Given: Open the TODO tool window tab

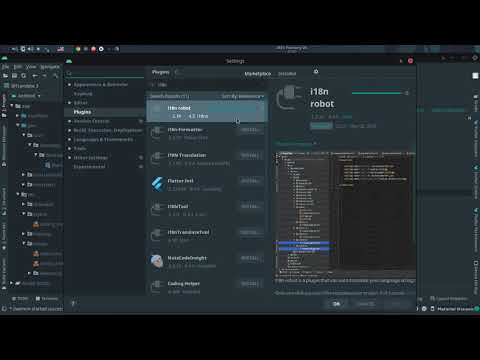Looking at the screenshot, I should (21, 299).
